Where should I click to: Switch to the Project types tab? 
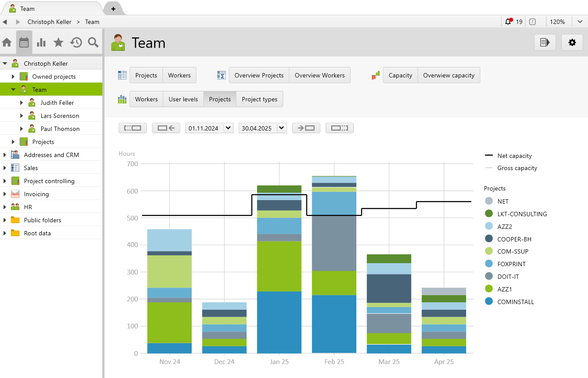click(260, 99)
